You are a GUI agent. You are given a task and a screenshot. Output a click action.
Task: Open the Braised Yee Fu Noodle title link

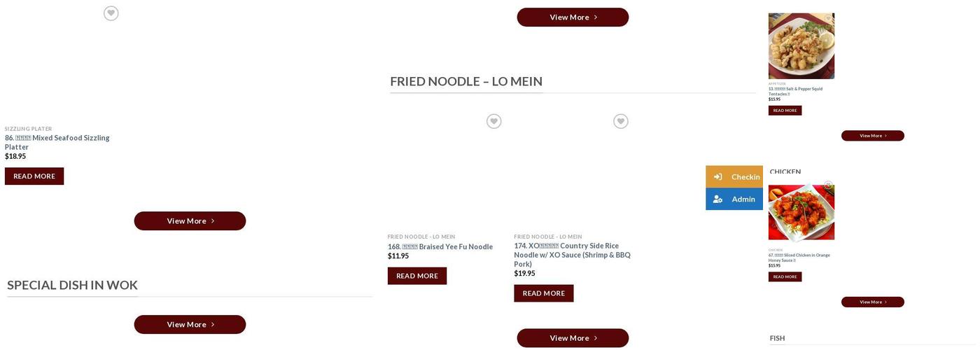coord(440,246)
